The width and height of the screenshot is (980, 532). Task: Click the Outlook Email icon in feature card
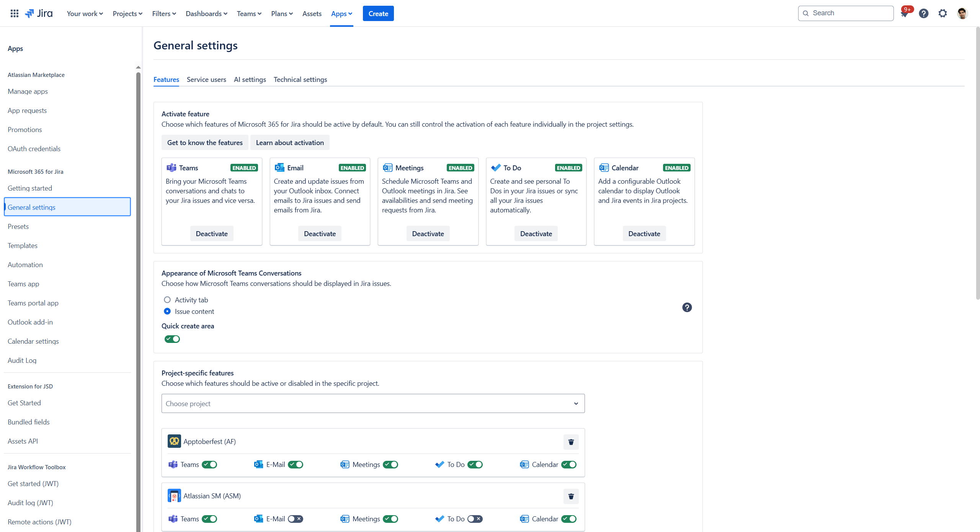point(279,168)
